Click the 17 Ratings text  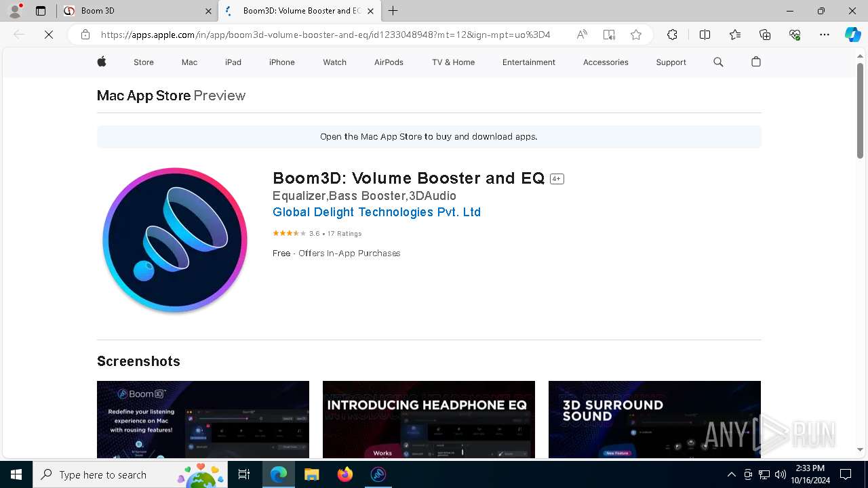pyautogui.click(x=344, y=233)
